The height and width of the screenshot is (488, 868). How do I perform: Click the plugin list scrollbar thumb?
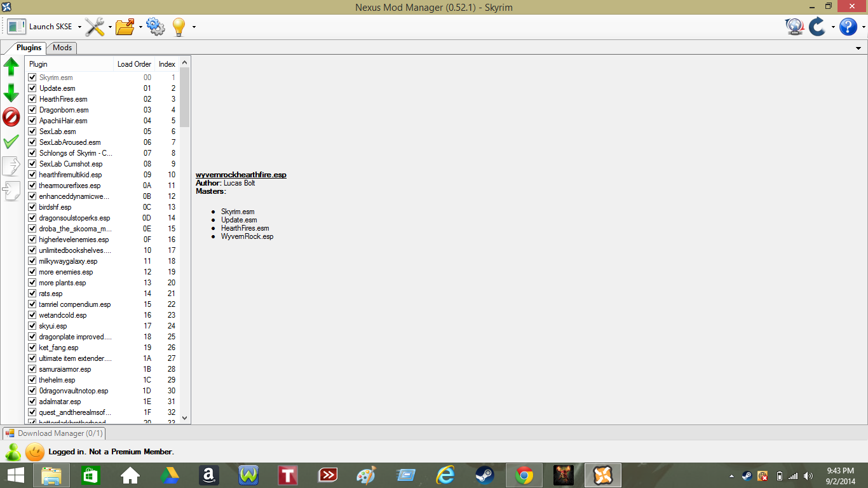pos(185,97)
